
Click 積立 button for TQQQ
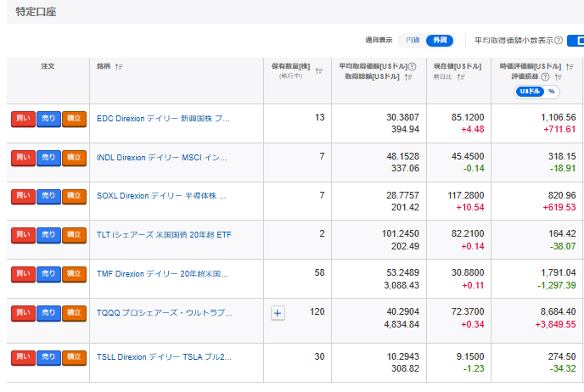[x=74, y=313]
